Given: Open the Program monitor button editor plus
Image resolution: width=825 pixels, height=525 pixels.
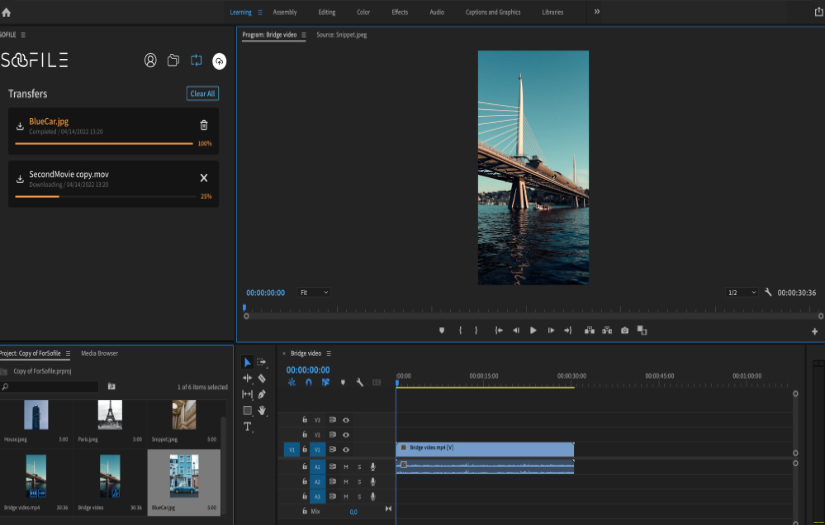Looking at the screenshot, I should [x=814, y=331].
